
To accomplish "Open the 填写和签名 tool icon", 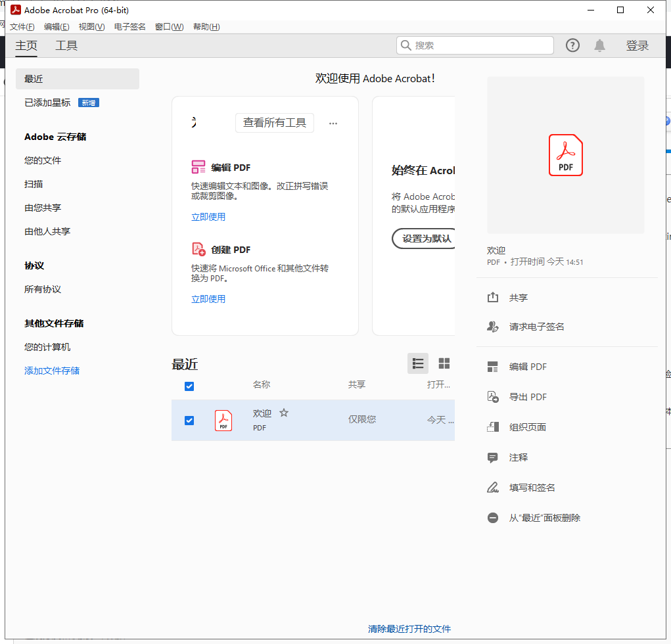I will point(493,487).
